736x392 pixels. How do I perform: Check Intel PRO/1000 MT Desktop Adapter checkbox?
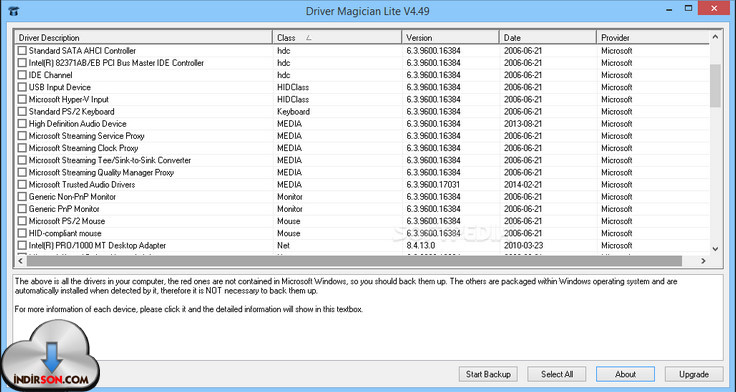[22, 246]
